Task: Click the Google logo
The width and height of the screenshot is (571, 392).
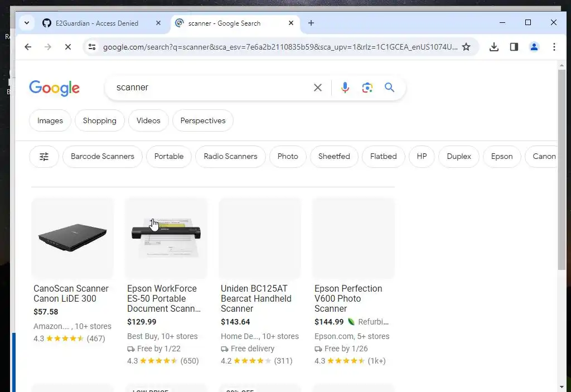Action: coord(54,88)
